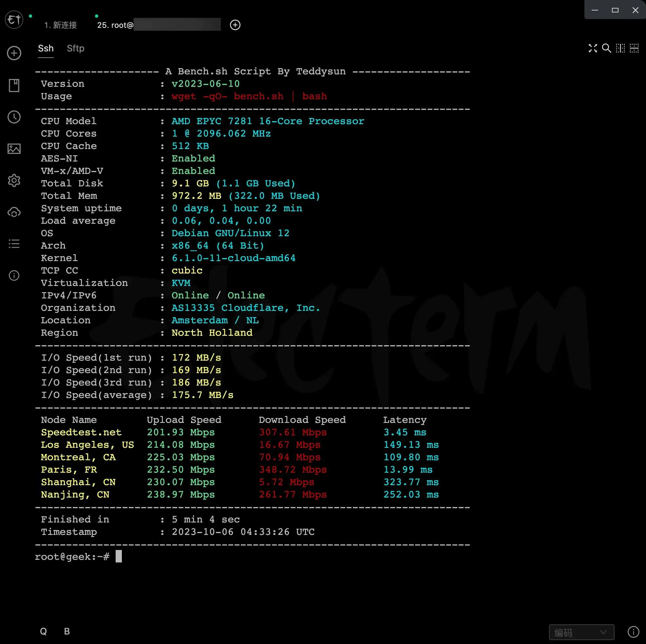
Task: Click the version v2023-06-10 text
Action: click(206, 84)
